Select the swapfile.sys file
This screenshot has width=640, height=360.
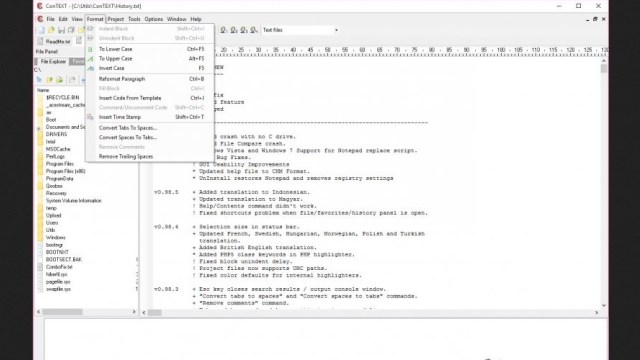58,289
